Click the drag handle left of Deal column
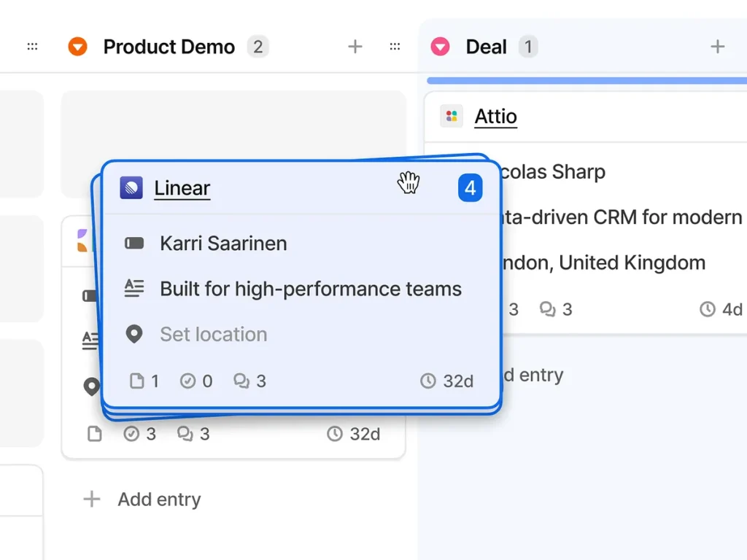The height and width of the screenshot is (560, 747). 395,47
